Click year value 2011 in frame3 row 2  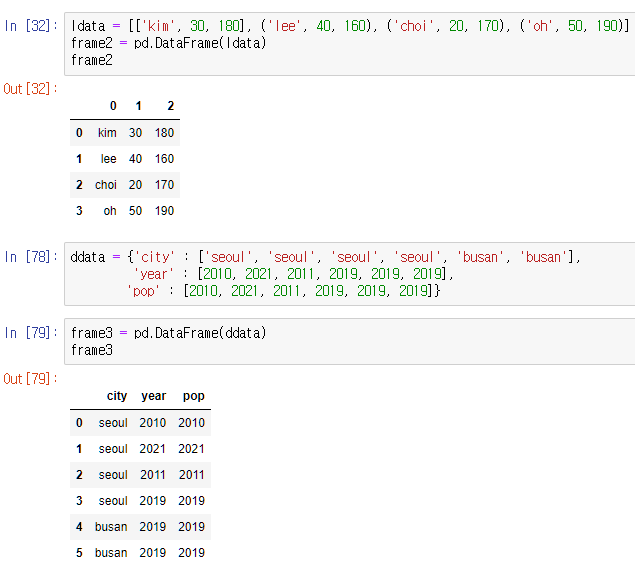tap(153, 474)
